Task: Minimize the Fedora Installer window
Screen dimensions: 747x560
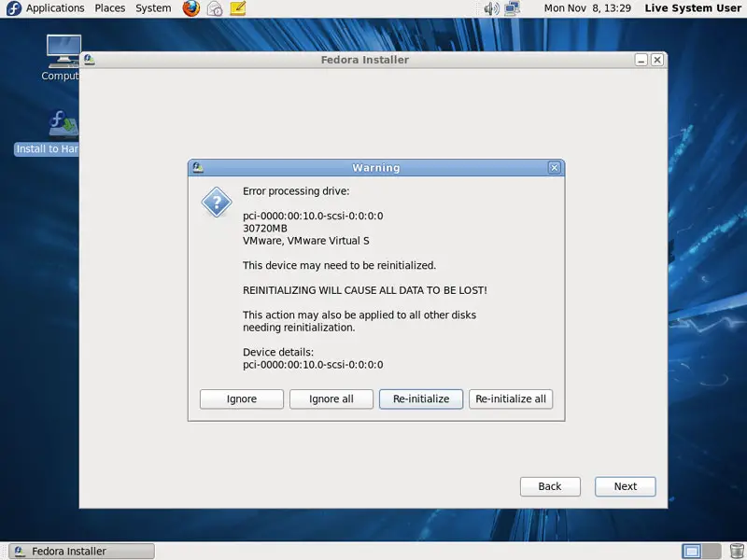Action: pos(641,60)
